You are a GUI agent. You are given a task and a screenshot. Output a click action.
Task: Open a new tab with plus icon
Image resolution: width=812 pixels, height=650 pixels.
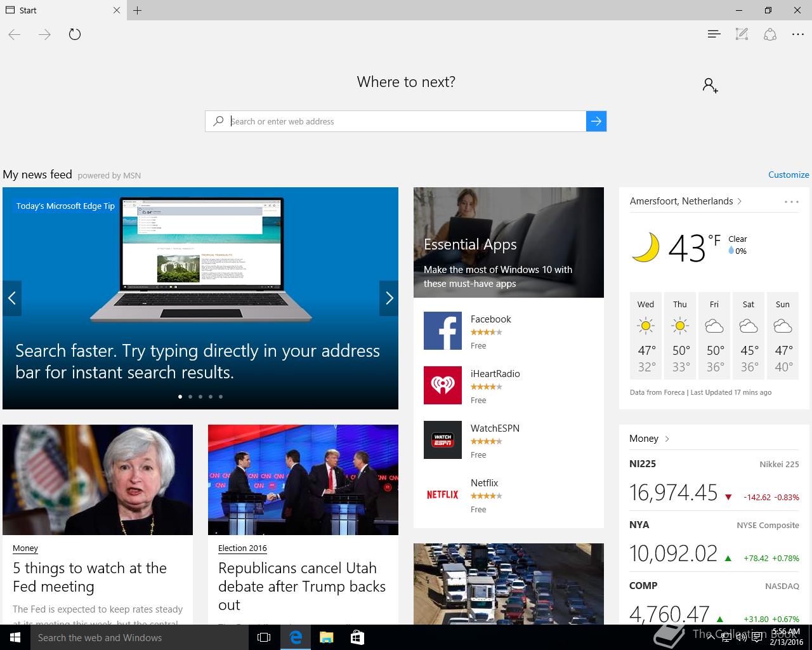coord(138,10)
